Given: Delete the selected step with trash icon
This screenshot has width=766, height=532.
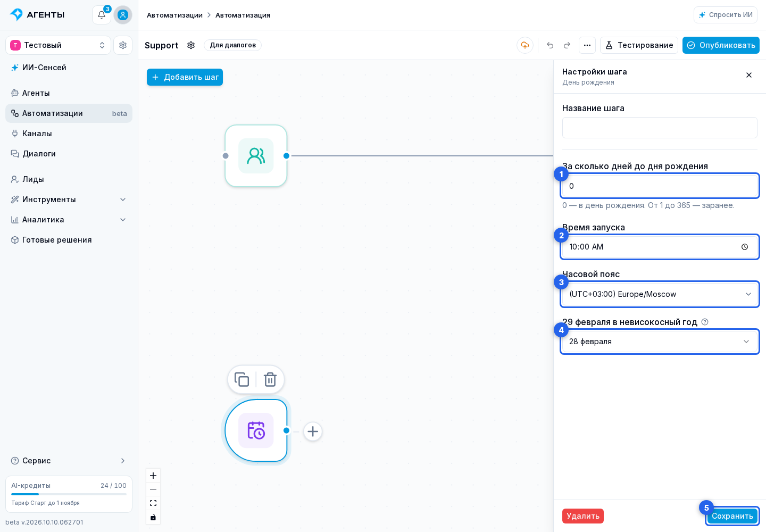Looking at the screenshot, I should pos(270,379).
